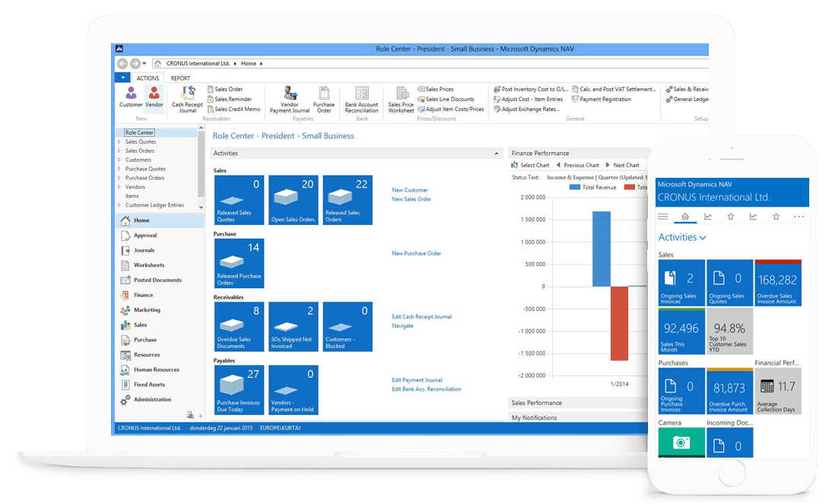The width and height of the screenshot is (829, 504).
Task: Tap the Camera tile on the phone
Action: [681, 442]
